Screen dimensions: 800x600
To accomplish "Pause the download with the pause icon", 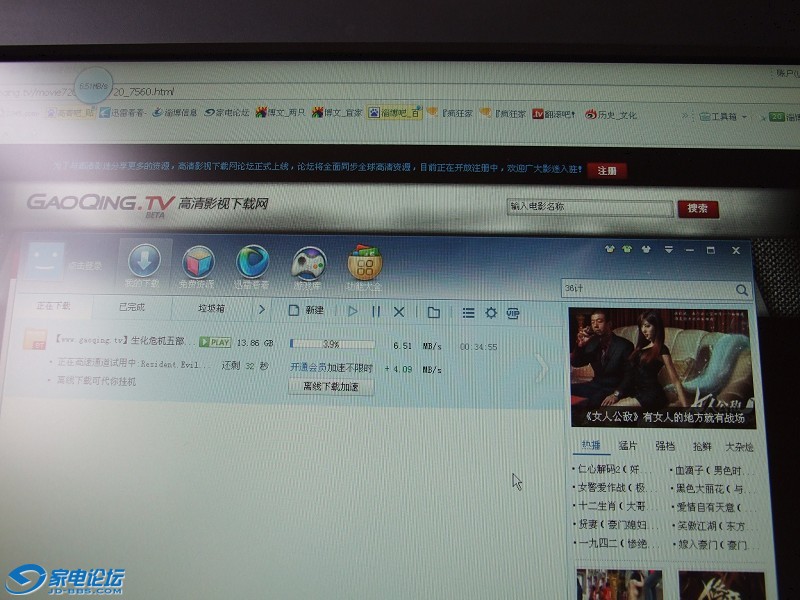I will pos(376,312).
